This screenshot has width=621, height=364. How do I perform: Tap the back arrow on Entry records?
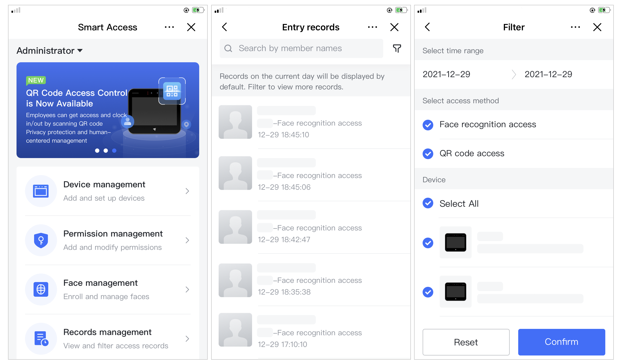coord(224,27)
